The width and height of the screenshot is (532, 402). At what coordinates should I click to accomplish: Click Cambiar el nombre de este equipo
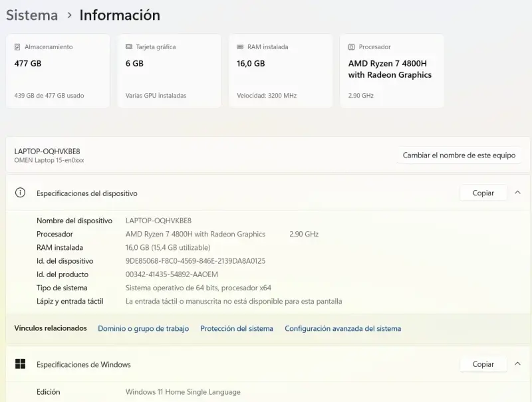click(x=459, y=155)
